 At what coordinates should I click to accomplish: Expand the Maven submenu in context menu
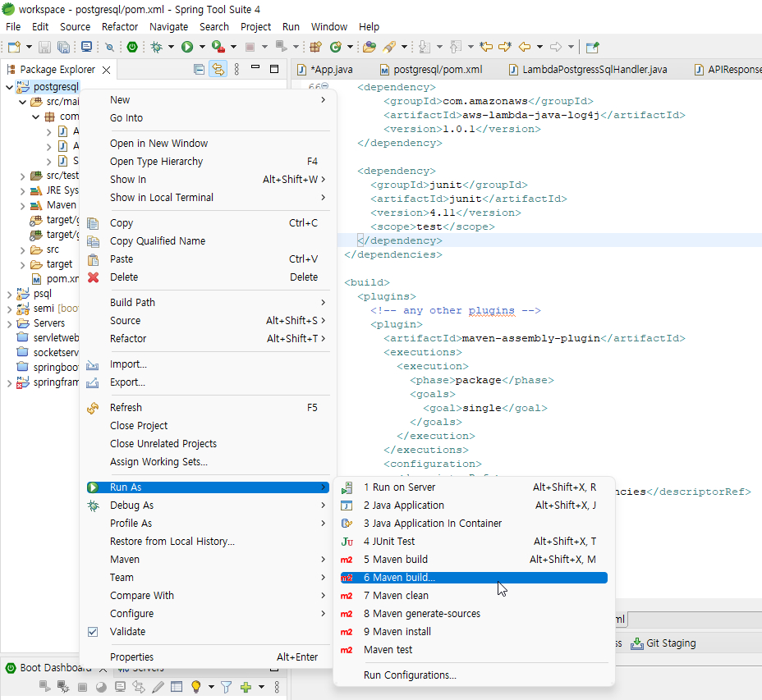click(125, 560)
